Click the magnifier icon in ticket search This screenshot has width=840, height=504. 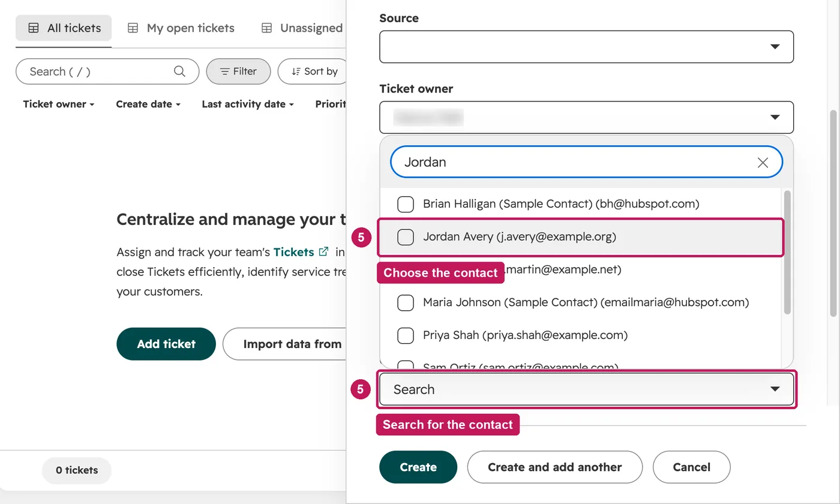coord(179,71)
